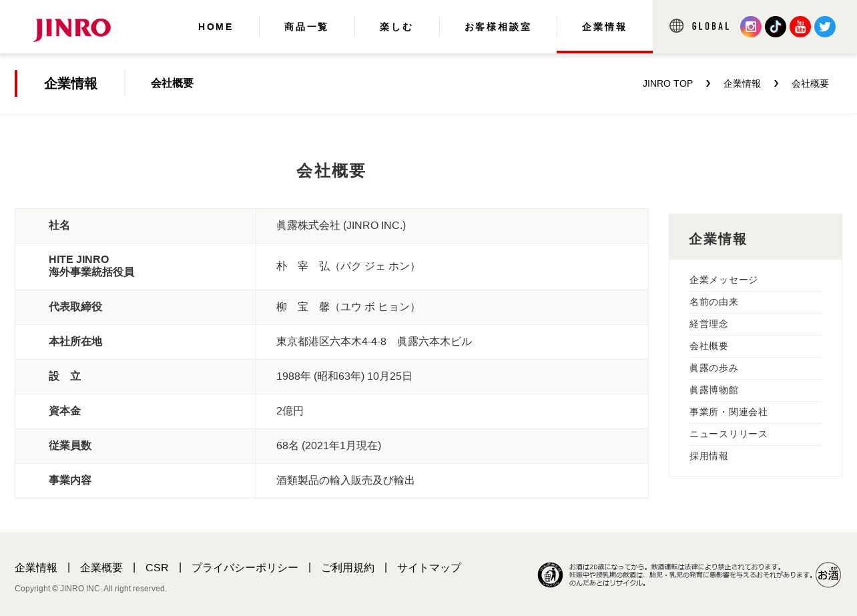Open ニュースリリース in the sidebar
Image resolution: width=857 pixels, height=616 pixels.
click(728, 434)
